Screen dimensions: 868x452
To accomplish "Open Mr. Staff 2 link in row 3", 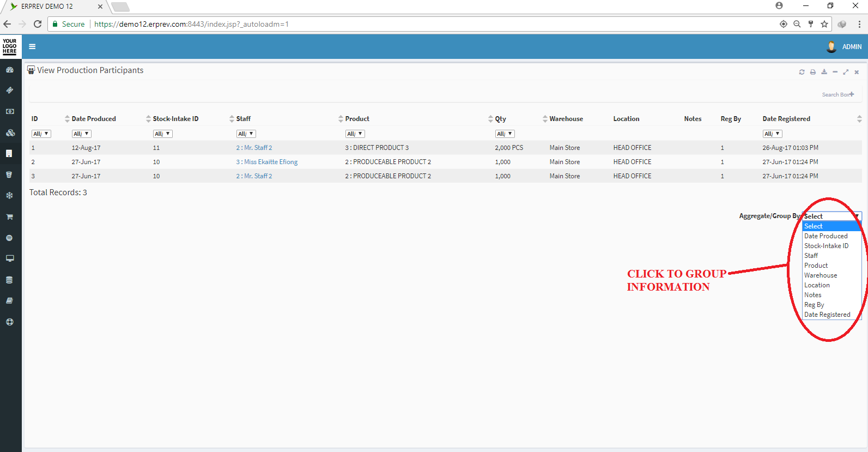I will click(254, 176).
